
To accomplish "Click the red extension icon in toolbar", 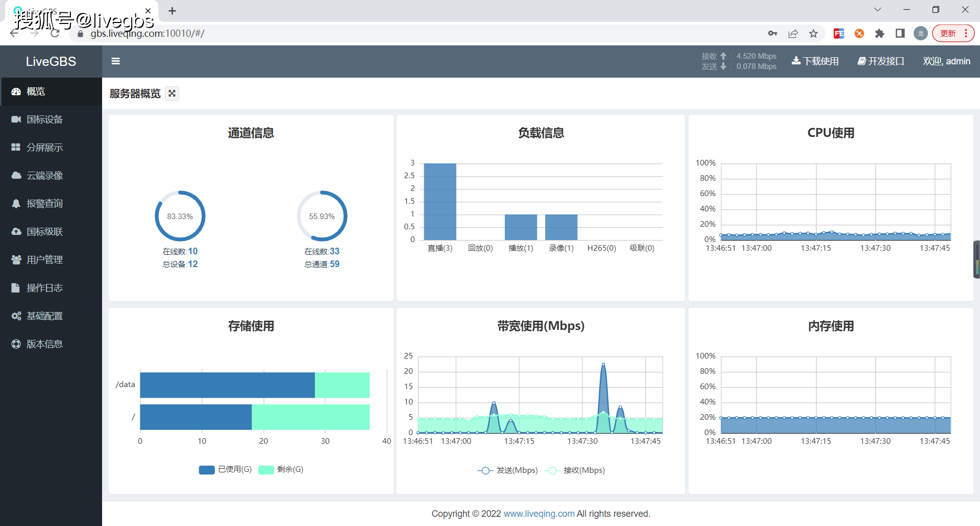I will [x=839, y=34].
